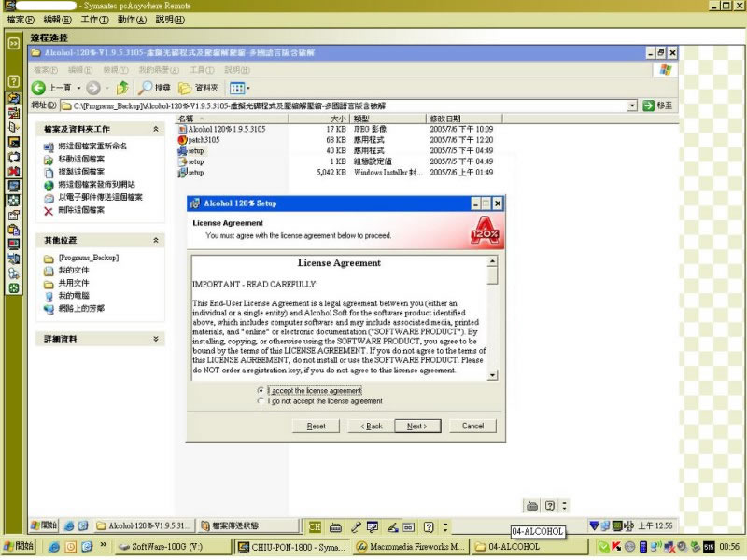
Task: Click the green icon at bottom of pcAnywhere sidebar
Action: point(14,288)
